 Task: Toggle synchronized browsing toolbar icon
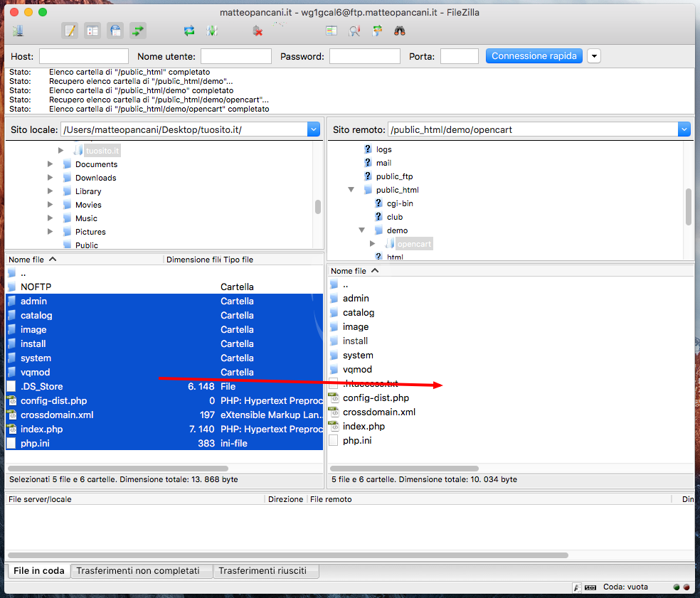(377, 31)
